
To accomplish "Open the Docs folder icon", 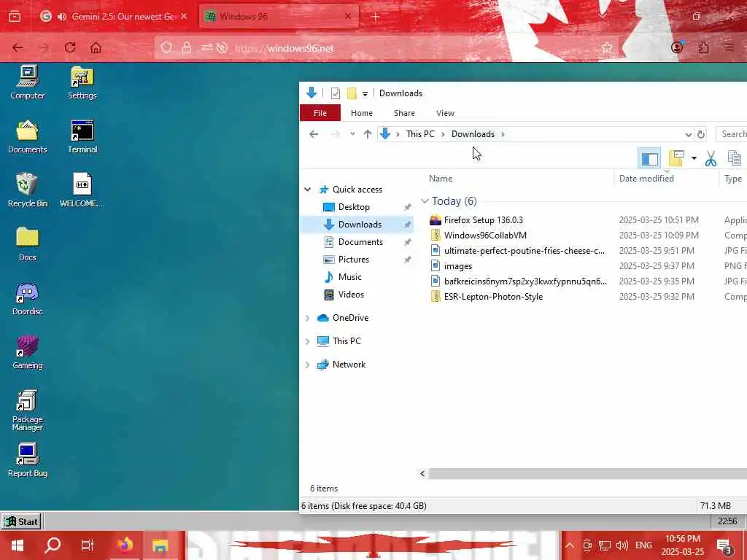I will point(28,244).
